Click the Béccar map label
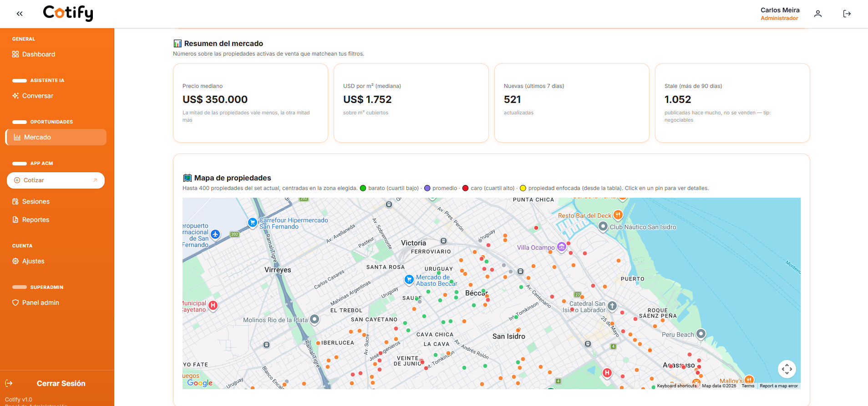Screen dimensions: 868x406 [476, 293]
